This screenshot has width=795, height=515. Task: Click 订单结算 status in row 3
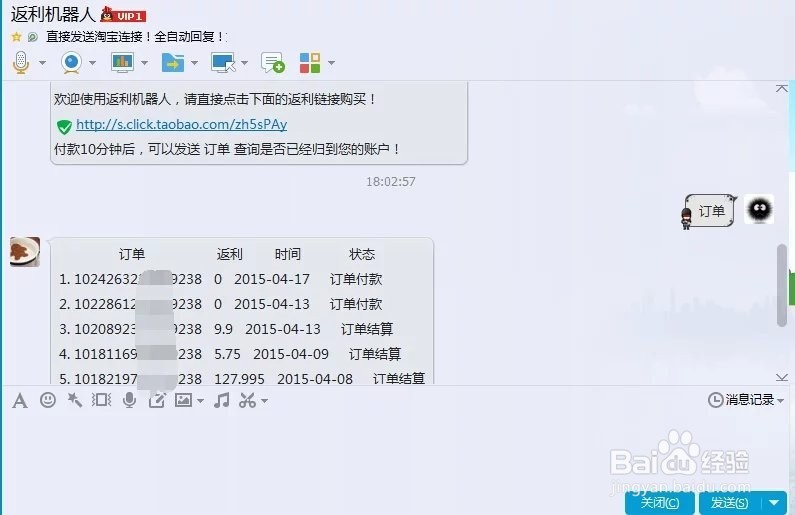tap(367, 329)
